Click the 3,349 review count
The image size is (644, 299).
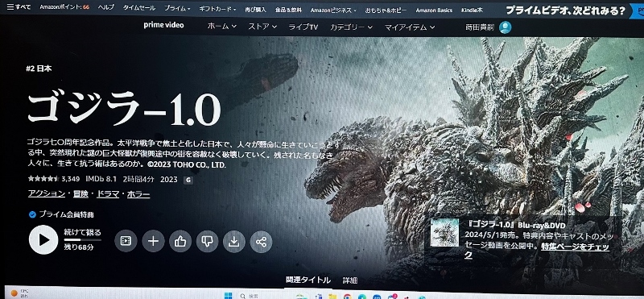pyautogui.click(x=70, y=179)
